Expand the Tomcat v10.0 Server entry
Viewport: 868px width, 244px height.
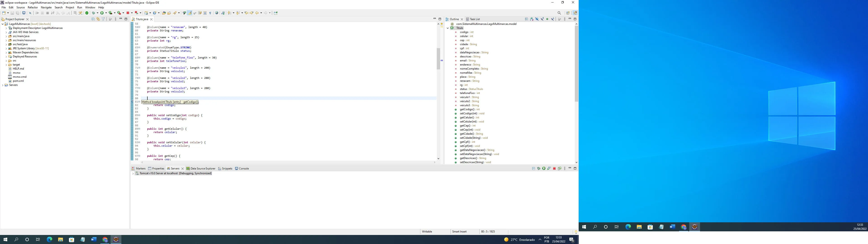coord(133,174)
